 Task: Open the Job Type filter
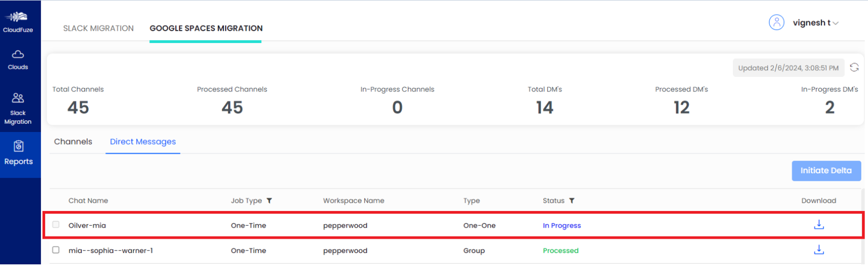[269, 201]
